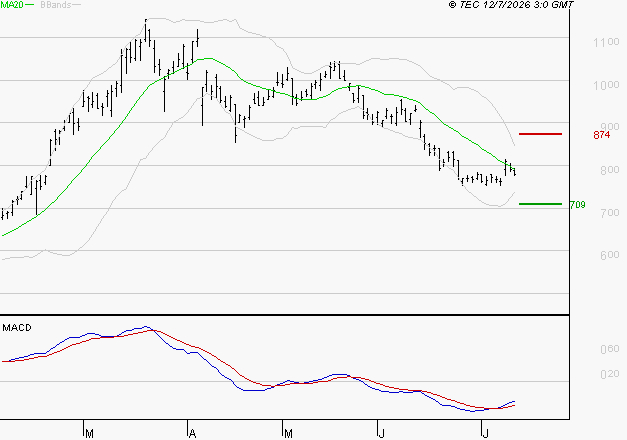
Task: Click the 1100 price axis label
Action: pos(606,42)
